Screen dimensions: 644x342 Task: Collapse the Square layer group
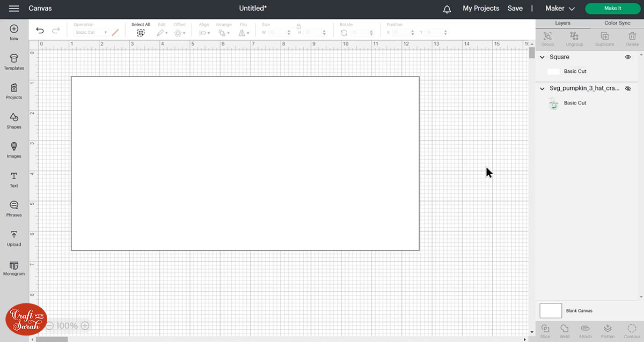pyautogui.click(x=542, y=57)
